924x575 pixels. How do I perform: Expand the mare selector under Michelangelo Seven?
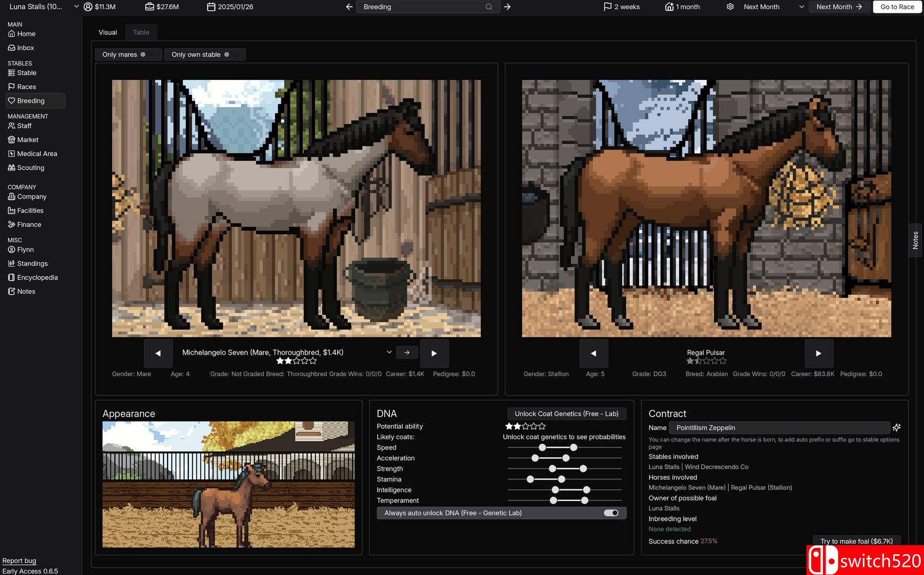tap(389, 352)
